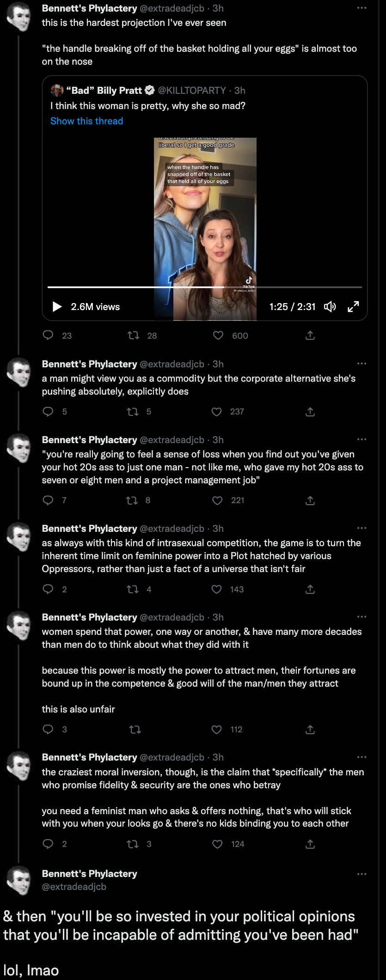
Task: Open the more options on the last tweet
Action: click(361, 874)
